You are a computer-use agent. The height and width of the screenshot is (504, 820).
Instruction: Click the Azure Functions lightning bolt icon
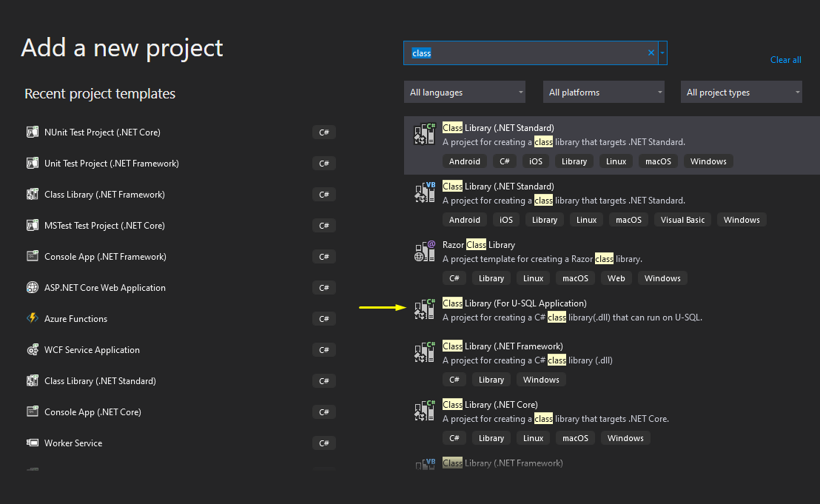click(x=33, y=318)
